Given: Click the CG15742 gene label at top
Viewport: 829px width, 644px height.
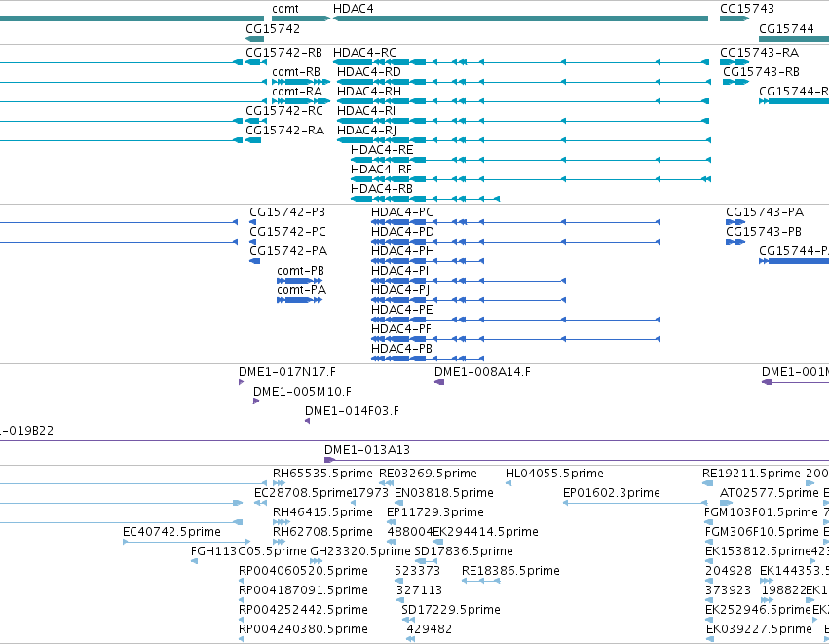Looking at the screenshot, I should pos(273,29).
